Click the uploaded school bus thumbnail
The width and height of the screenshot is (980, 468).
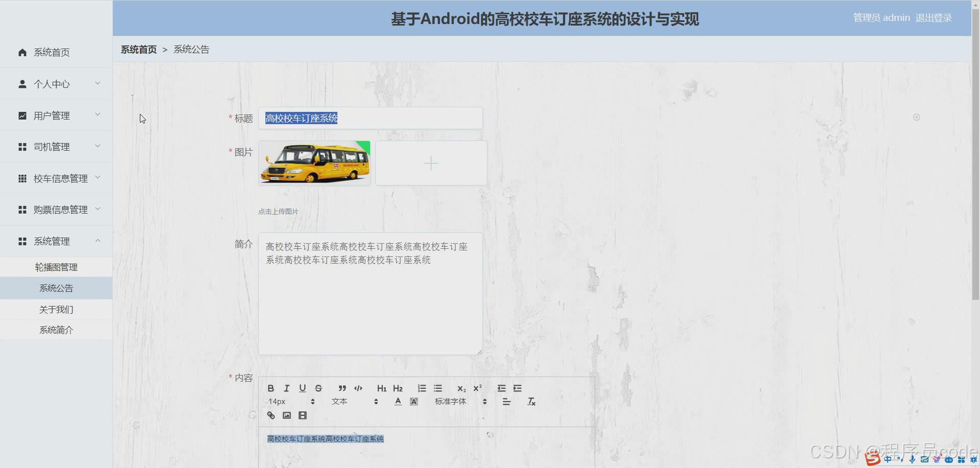314,163
